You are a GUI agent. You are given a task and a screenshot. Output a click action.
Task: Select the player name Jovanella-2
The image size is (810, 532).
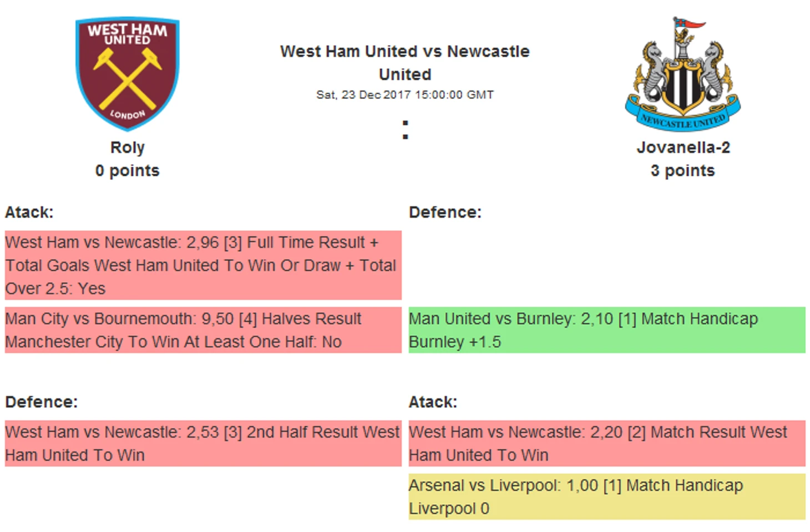point(683,148)
